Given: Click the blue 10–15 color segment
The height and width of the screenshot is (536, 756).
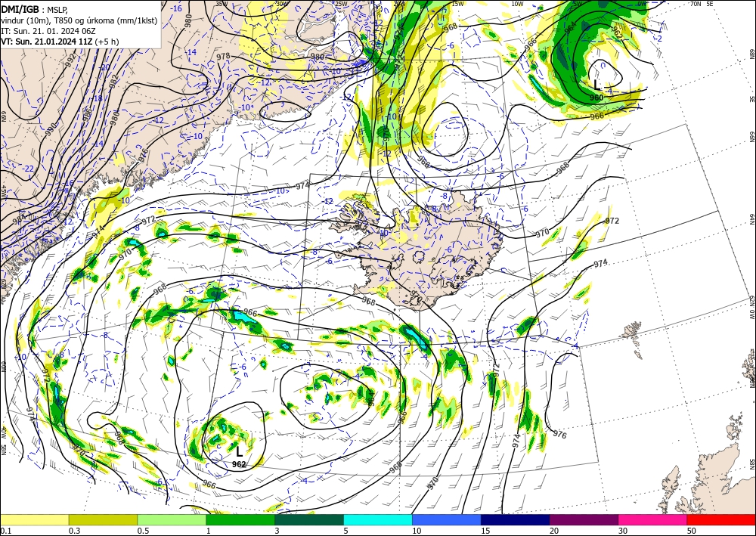Looking at the screenshot, I should [x=447, y=519].
